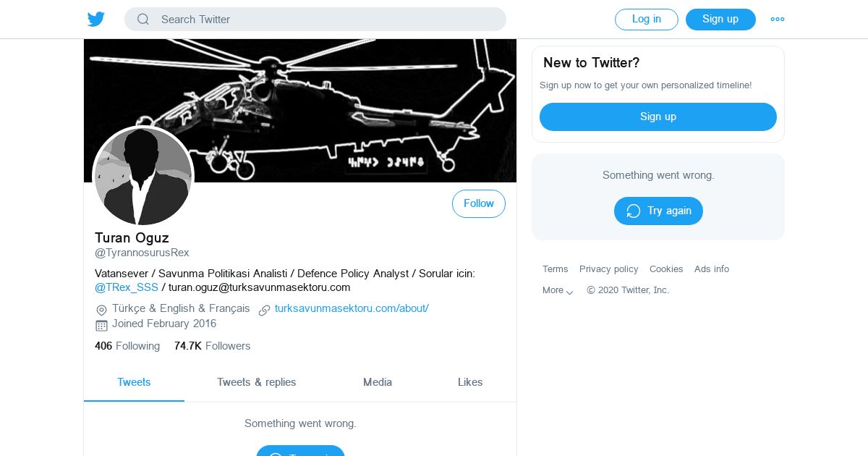Visit turksavunmasektoru.com/about/ link
The width and height of the screenshot is (868, 456).
[352, 308]
